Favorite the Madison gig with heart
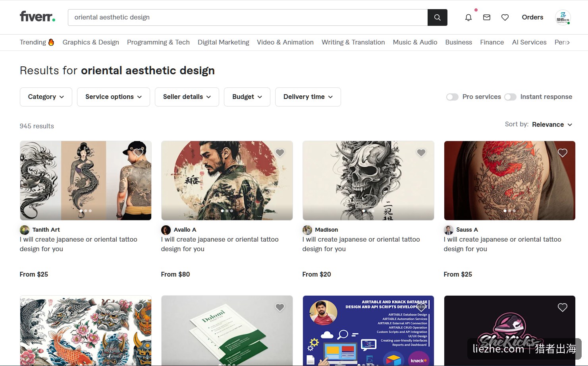588x366 pixels. point(421,153)
